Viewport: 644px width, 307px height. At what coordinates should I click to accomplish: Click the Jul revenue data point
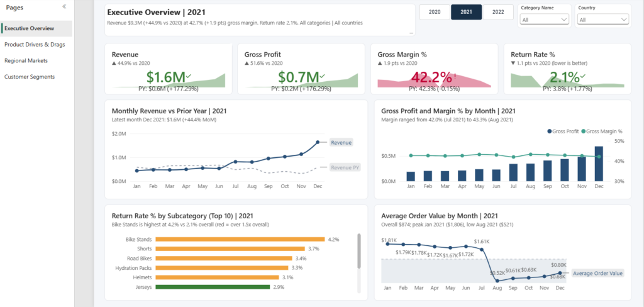point(235,162)
